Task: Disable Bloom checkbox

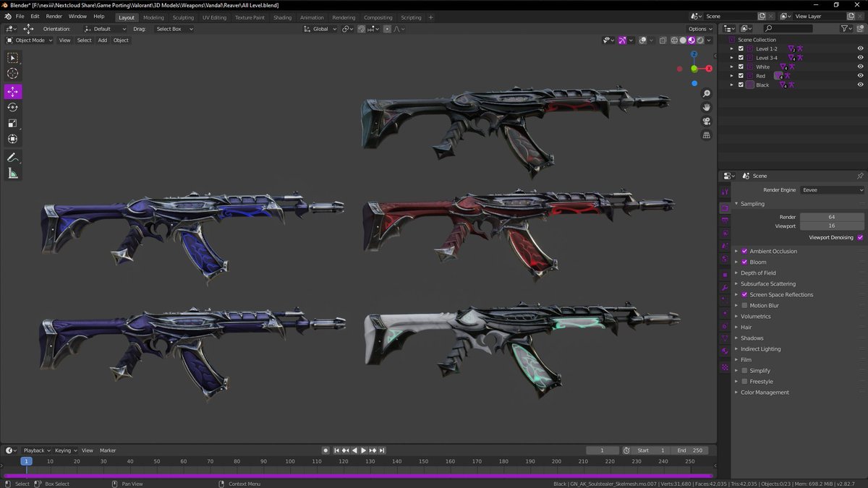Action: pyautogui.click(x=744, y=262)
